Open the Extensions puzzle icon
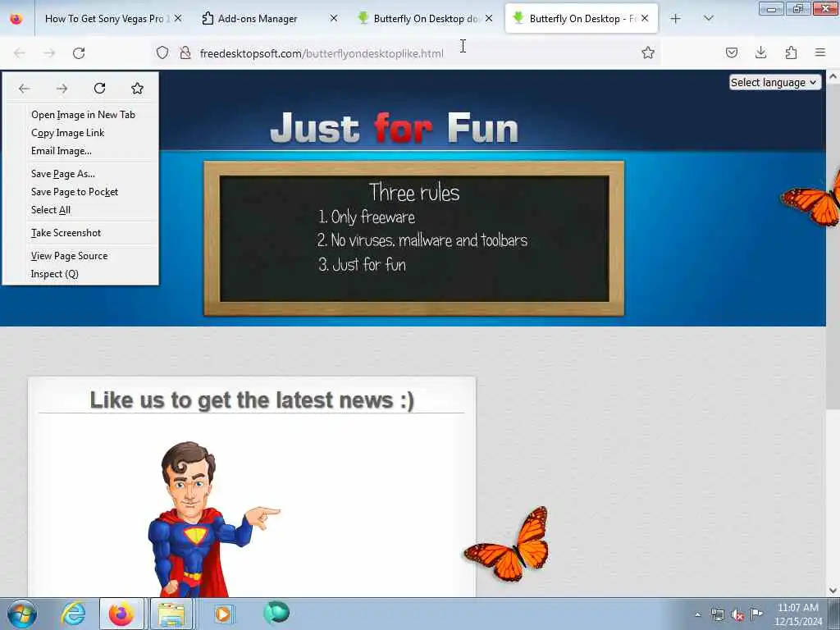The height and width of the screenshot is (630, 840). (791, 53)
